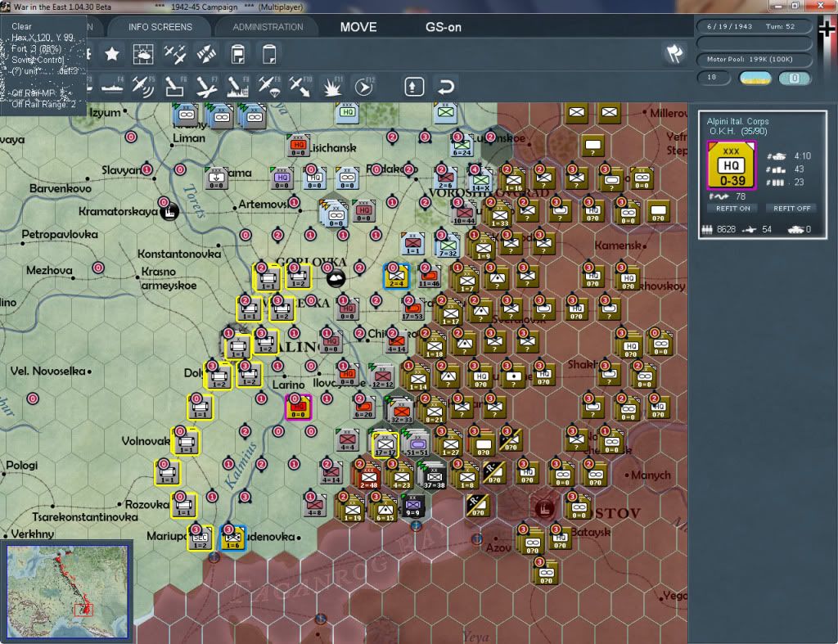Select the blue-bordered 2=4 infantry unit

(x=397, y=277)
